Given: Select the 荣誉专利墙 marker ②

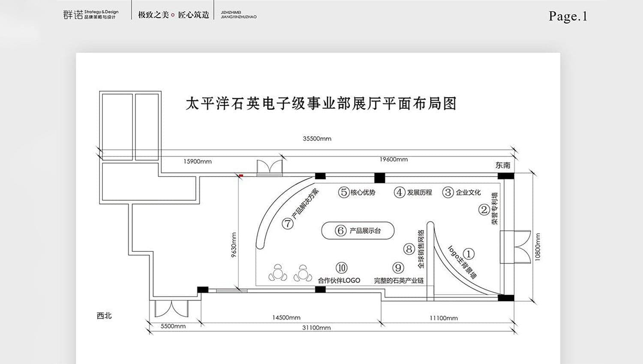Looking at the screenshot, I should [484, 210].
